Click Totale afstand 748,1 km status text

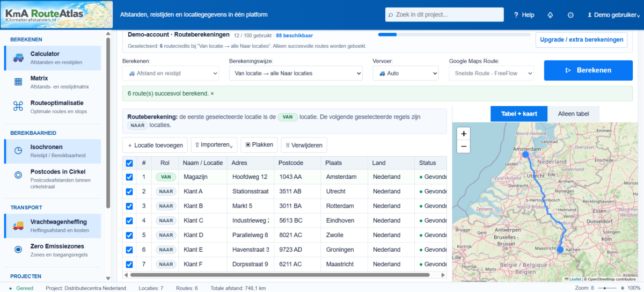coord(238,288)
